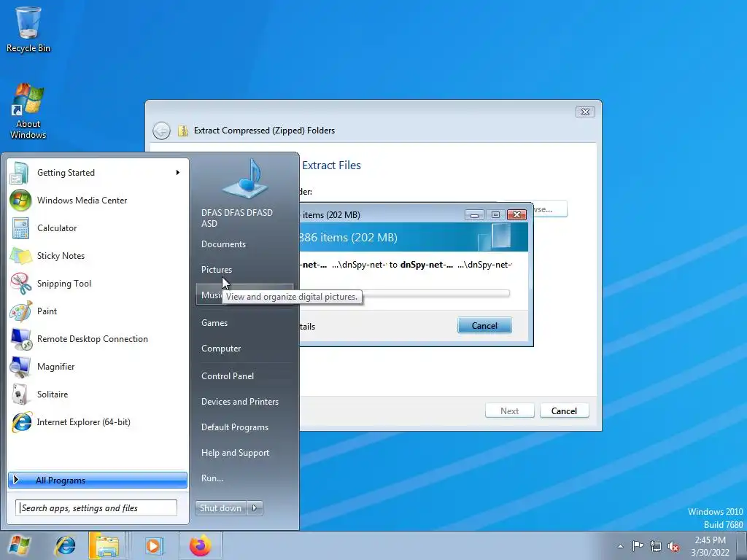
Task: Click the dnSpy-net destination folder link
Action: [426, 265]
